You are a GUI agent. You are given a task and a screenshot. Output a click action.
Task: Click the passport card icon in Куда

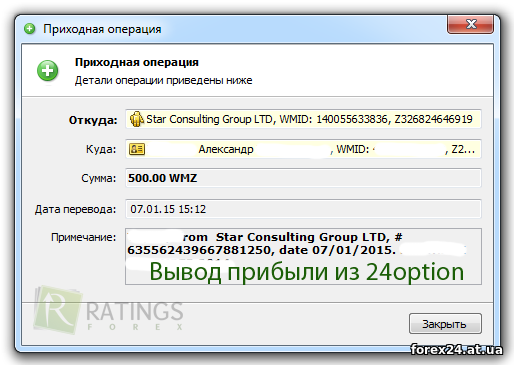(137, 149)
